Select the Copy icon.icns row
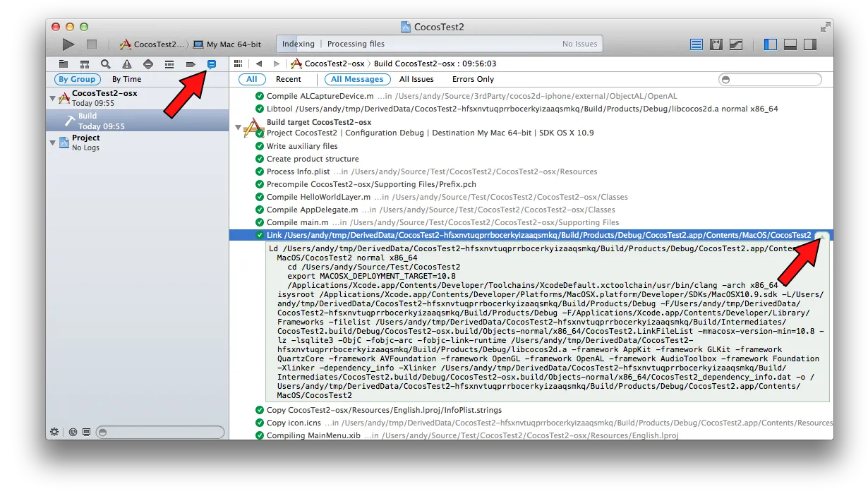 click(x=531, y=423)
